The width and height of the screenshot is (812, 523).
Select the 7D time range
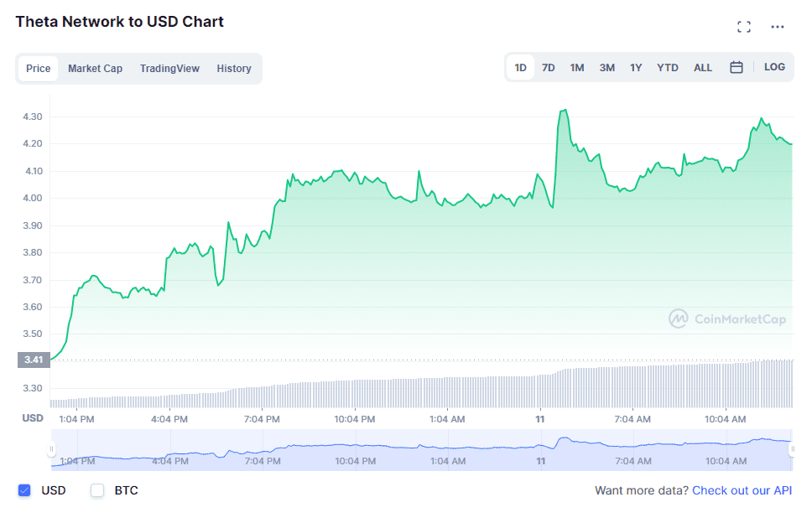click(548, 67)
